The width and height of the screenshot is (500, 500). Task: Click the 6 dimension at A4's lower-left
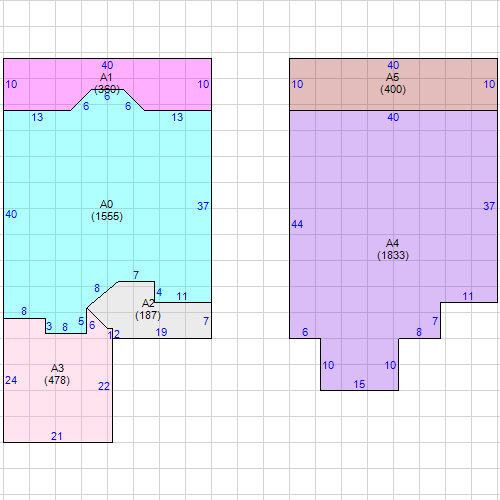click(x=305, y=332)
